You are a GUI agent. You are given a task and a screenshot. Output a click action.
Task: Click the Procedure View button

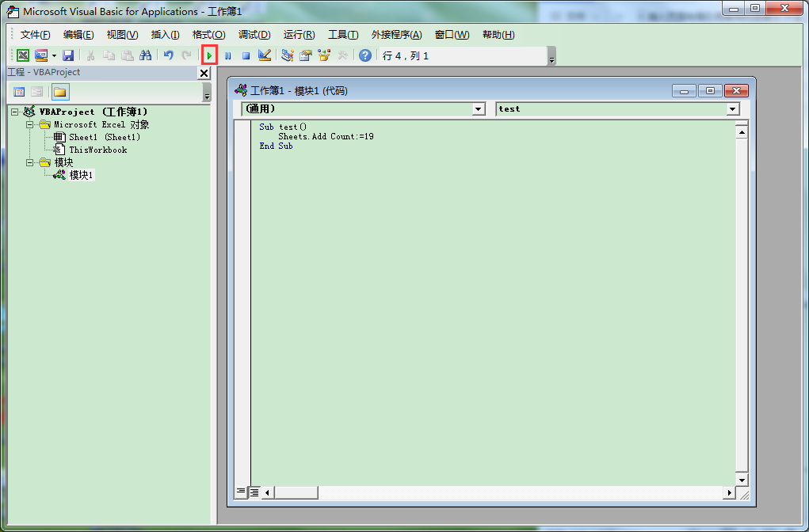(241, 492)
